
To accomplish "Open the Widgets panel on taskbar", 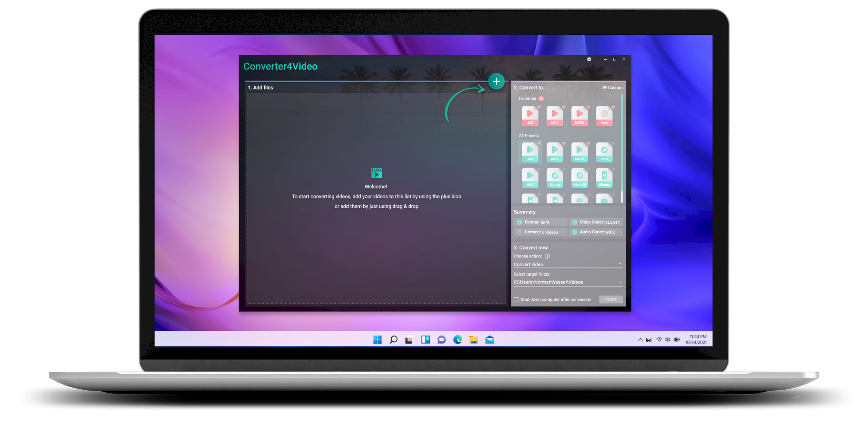I will 425,340.
